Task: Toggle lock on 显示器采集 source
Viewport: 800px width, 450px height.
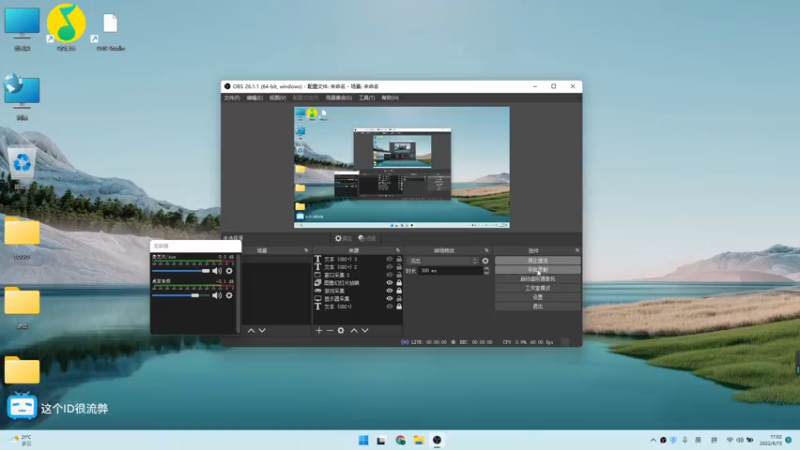Action: tap(399, 298)
